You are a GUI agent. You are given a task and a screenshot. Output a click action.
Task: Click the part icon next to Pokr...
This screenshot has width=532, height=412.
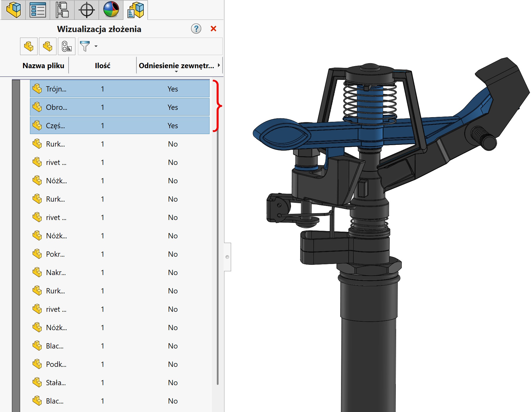[37, 254]
